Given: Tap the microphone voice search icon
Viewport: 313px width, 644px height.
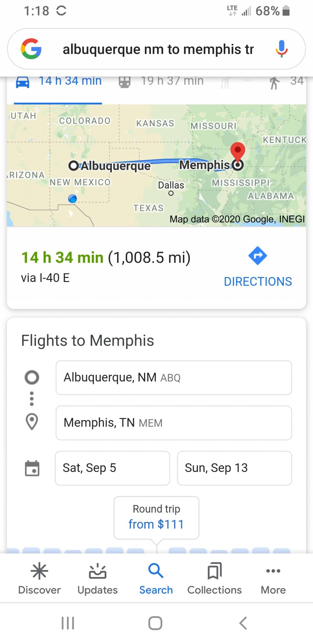Looking at the screenshot, I should click(281, 49).
